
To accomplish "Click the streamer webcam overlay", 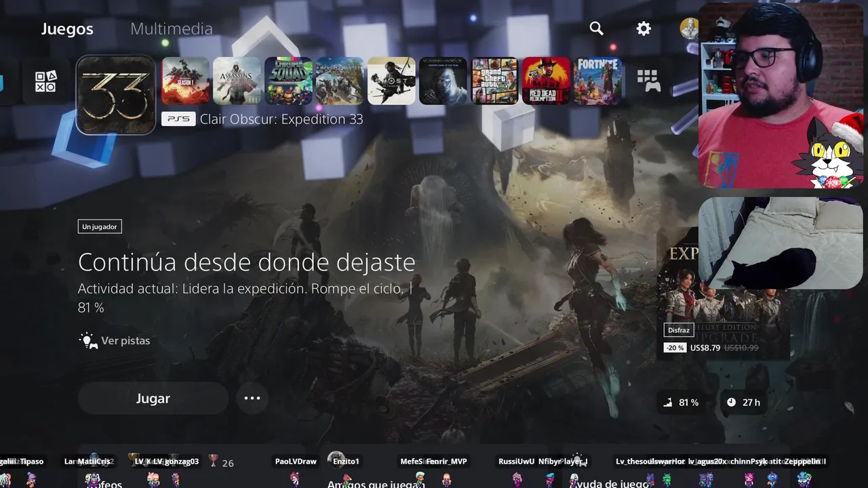I will click(780, 95).
